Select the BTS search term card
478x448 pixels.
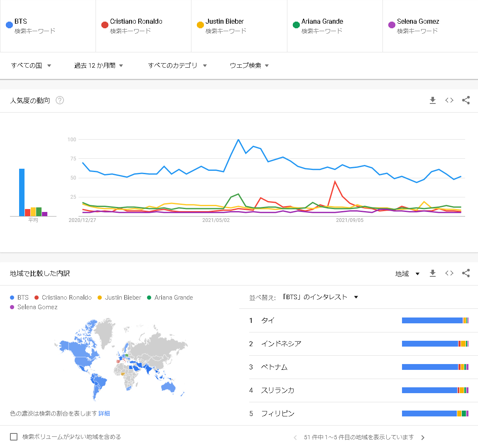click(x=48, y=26)
